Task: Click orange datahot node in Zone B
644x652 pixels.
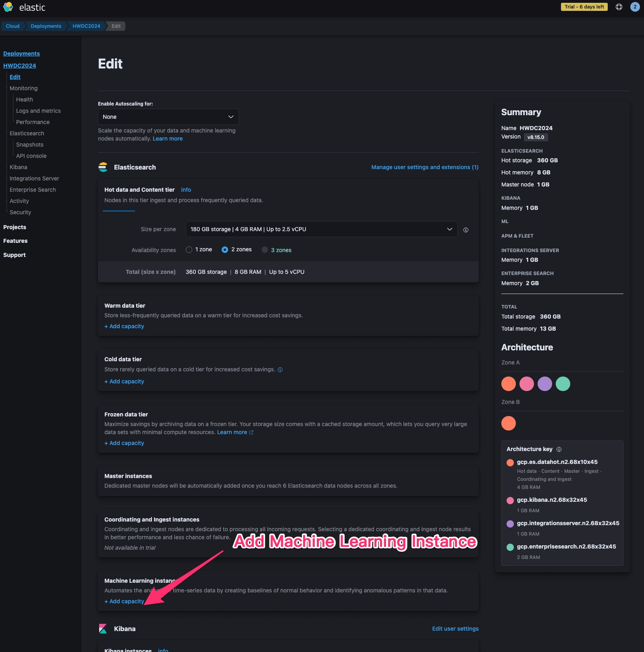Action: [x=509, y=423]
